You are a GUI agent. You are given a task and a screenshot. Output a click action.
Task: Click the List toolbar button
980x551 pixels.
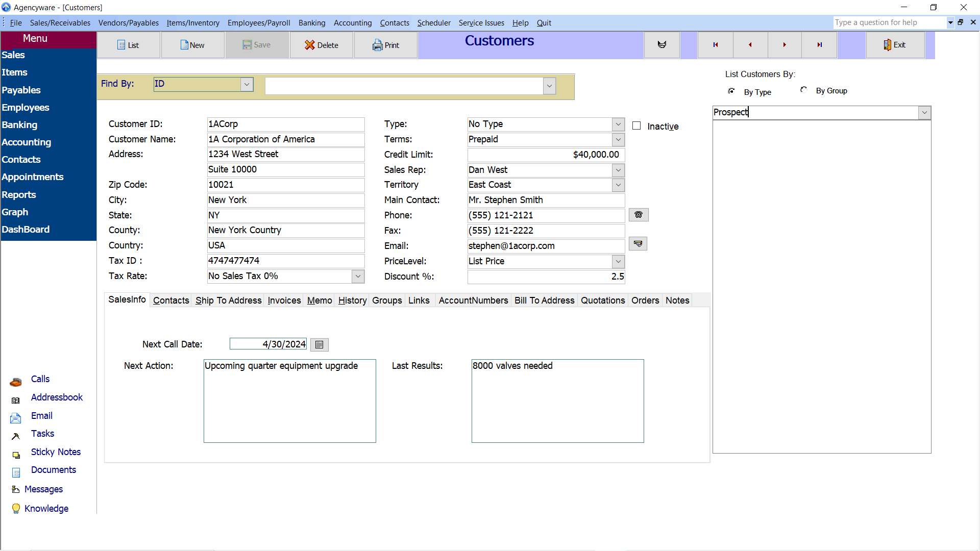coord(129,45)
